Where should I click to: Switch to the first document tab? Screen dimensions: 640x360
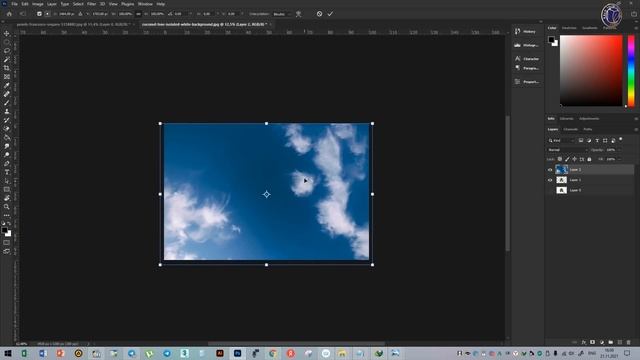pyautogui.click(x=73, y=24)
